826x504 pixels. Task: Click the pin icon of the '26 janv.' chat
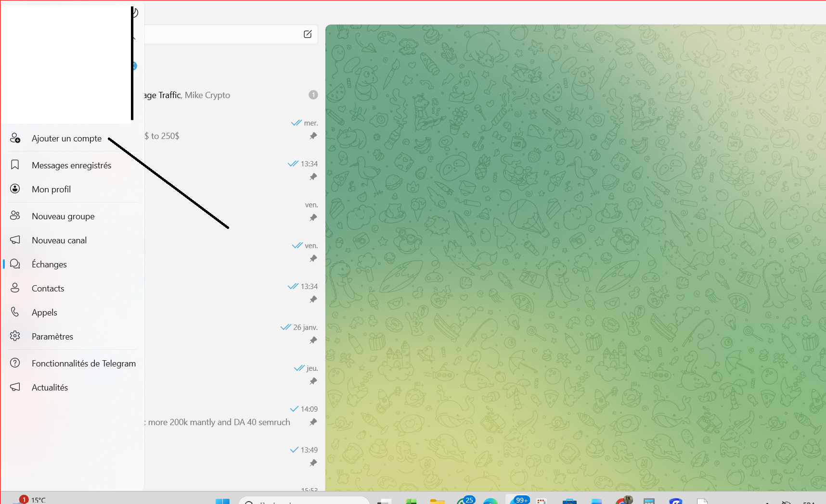coord(313,340)
